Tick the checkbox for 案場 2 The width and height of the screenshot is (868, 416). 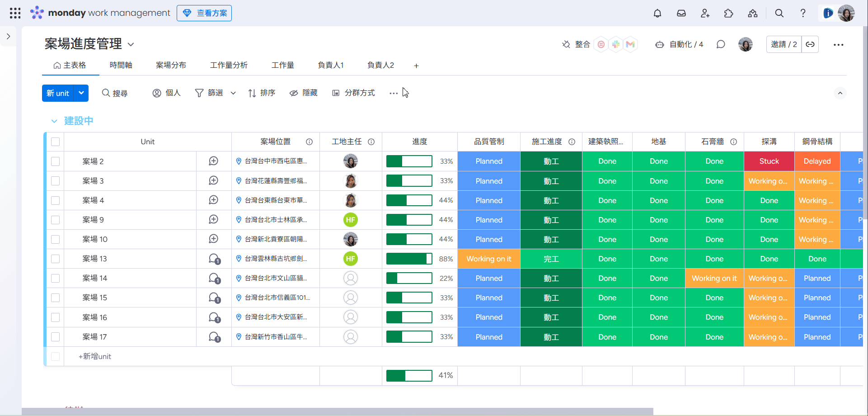click(x=56, y=161)
